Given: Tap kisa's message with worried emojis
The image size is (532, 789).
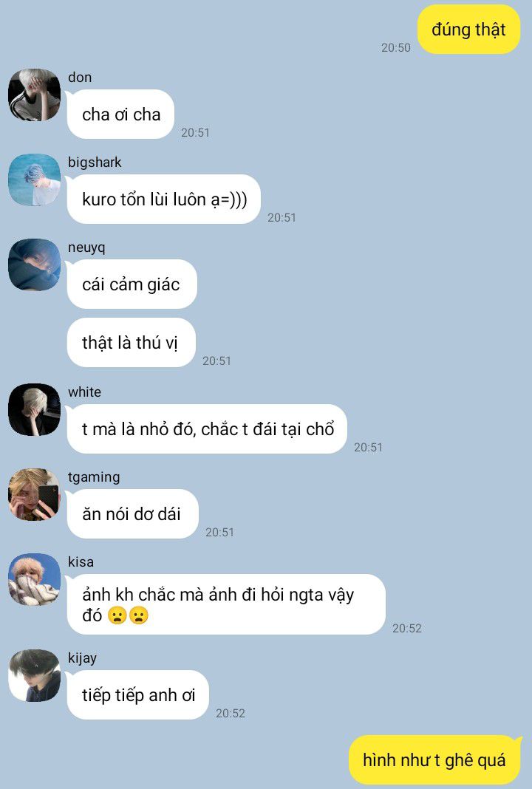Looking at the screenshot, I should 226,604.
